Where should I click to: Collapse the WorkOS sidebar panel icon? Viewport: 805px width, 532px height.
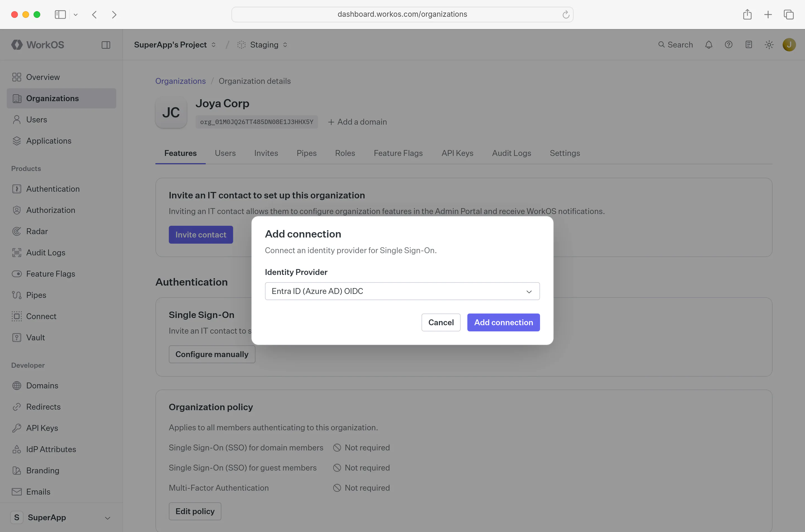point(106,45)
